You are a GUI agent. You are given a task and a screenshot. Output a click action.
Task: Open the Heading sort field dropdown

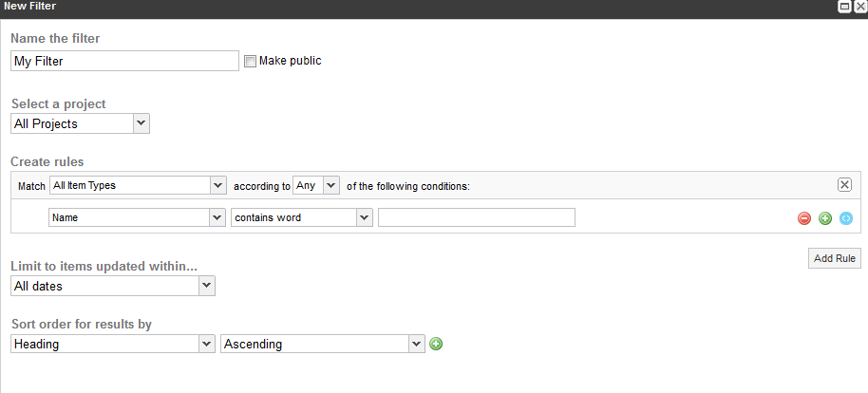click(113, 344)
